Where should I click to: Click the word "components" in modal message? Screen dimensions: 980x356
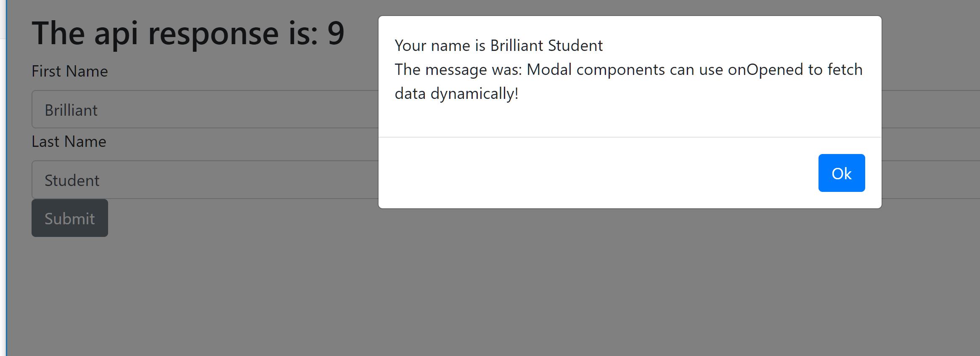[x=620, y=69]
